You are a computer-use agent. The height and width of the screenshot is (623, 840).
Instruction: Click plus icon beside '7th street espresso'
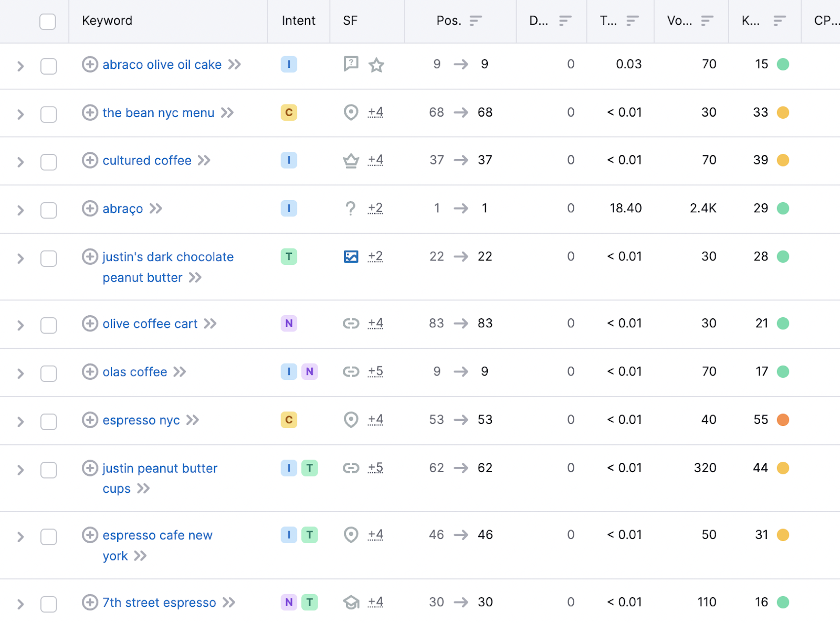pyautogui.click(x=90, y=602)
